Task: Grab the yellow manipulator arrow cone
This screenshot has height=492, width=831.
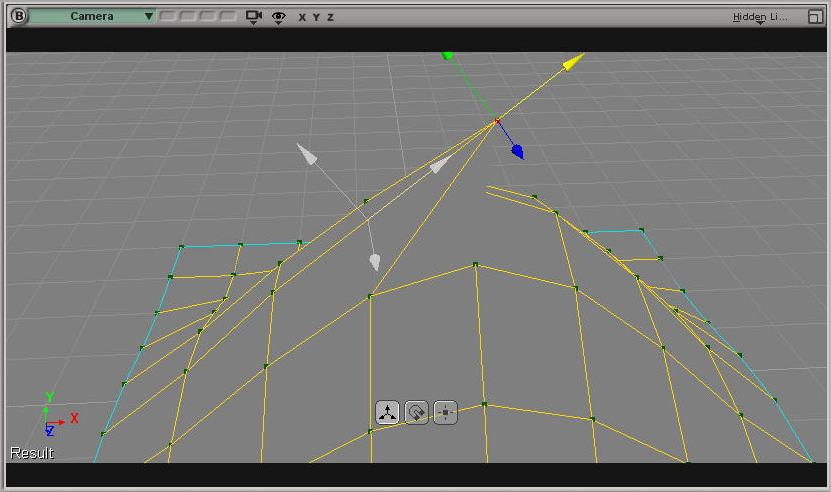Action: click(573, 62)
